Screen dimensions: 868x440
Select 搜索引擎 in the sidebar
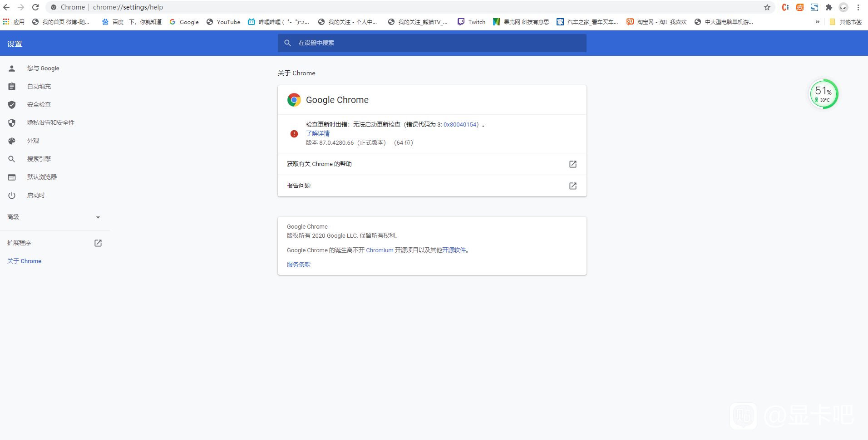[x=39, y=159]
